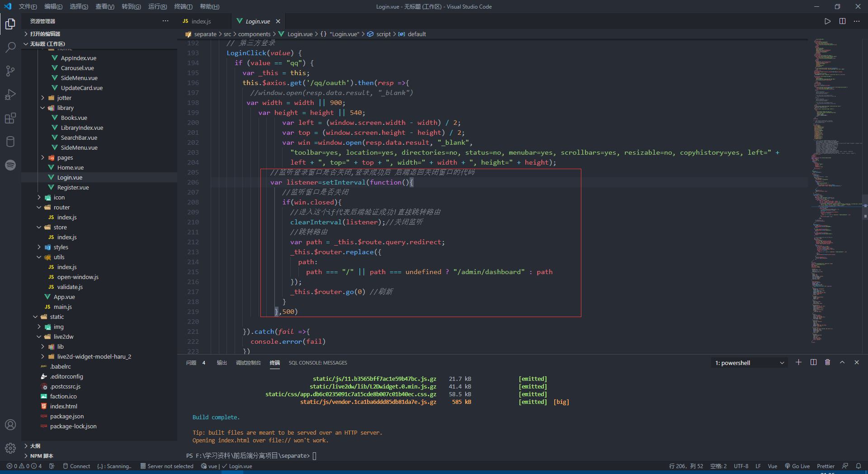
Task: Switch to the 输出 output panel tab
Action: 222,363
